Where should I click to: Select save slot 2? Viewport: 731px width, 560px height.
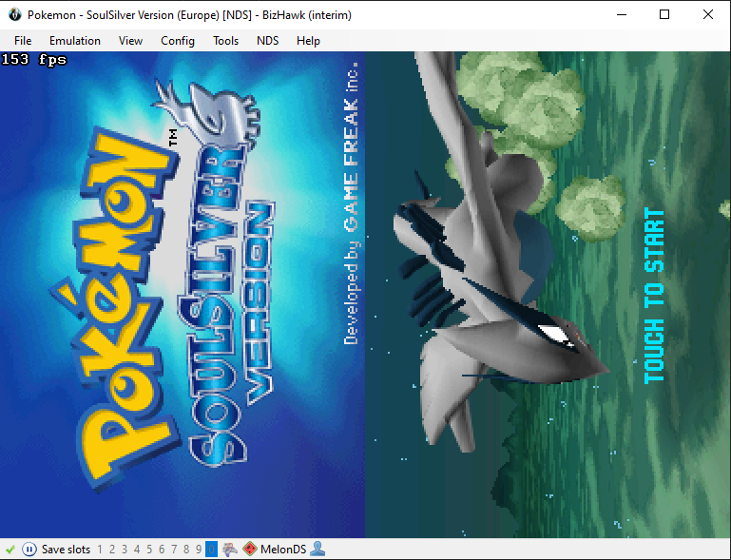click(112, 550)
